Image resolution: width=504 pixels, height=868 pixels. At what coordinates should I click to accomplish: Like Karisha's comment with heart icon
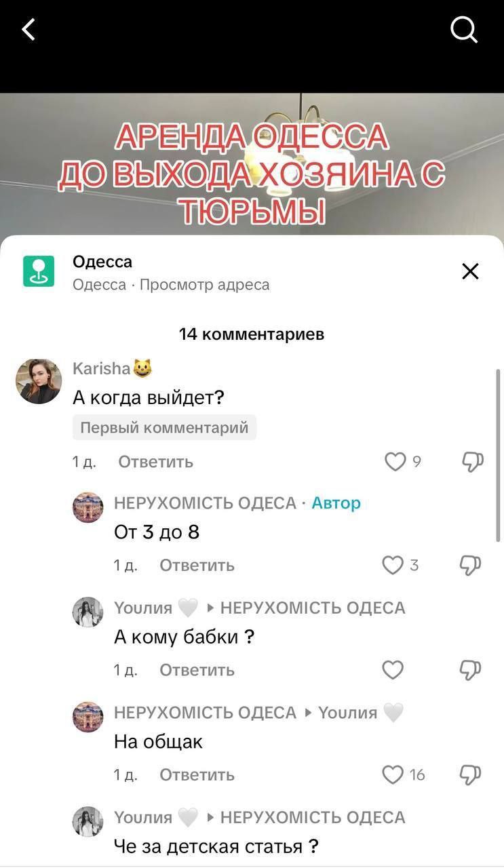click(x=395, y=462)
